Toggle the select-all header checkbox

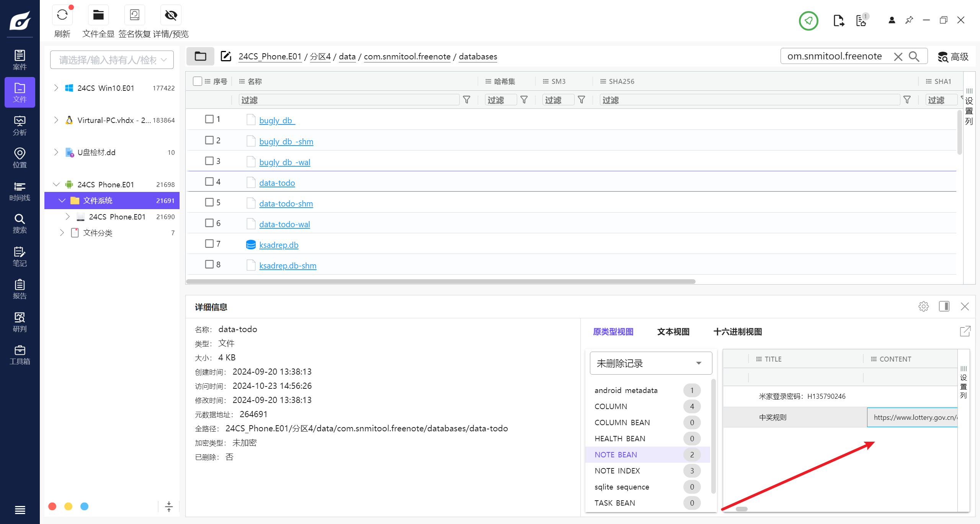(x=198, y=81)
